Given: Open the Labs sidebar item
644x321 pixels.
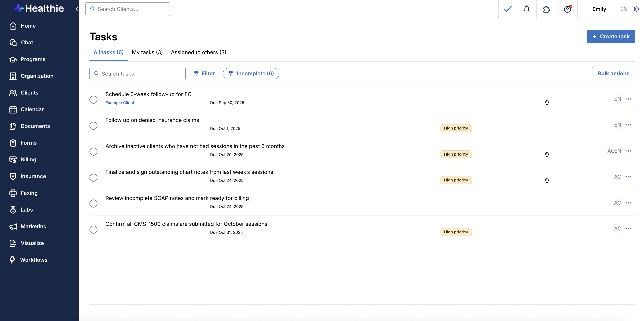Looking at the screenshot, I should [x=26, y=210].
